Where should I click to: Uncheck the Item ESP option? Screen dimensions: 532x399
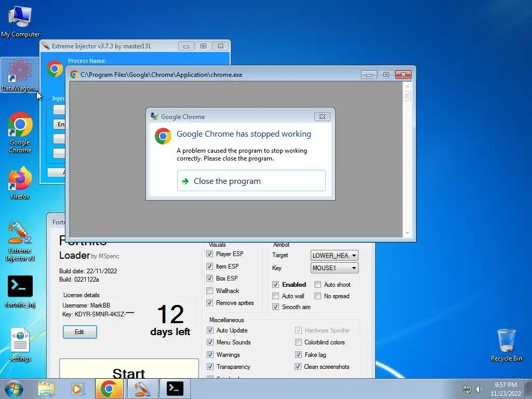(210, 267)
